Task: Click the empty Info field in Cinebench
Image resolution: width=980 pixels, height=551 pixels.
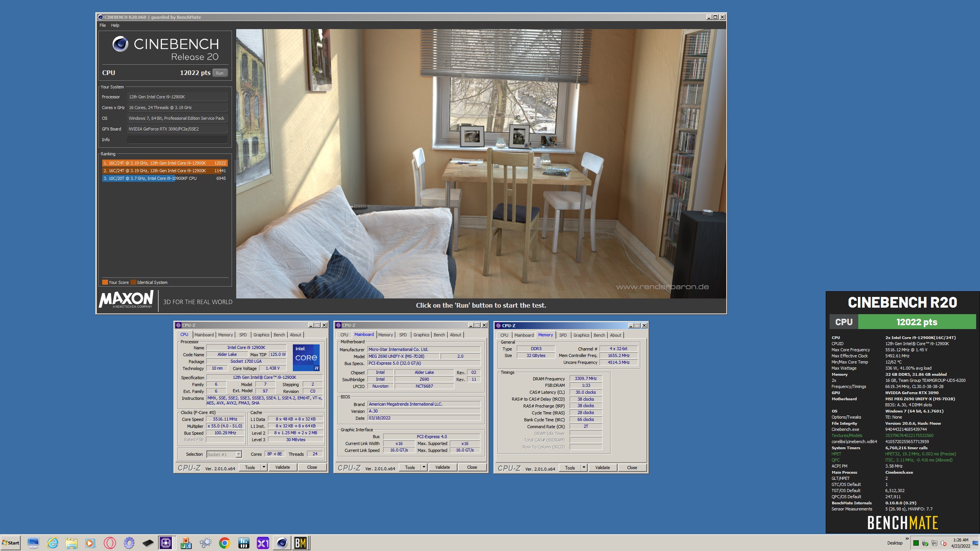Action: click(x=177, y=140)
